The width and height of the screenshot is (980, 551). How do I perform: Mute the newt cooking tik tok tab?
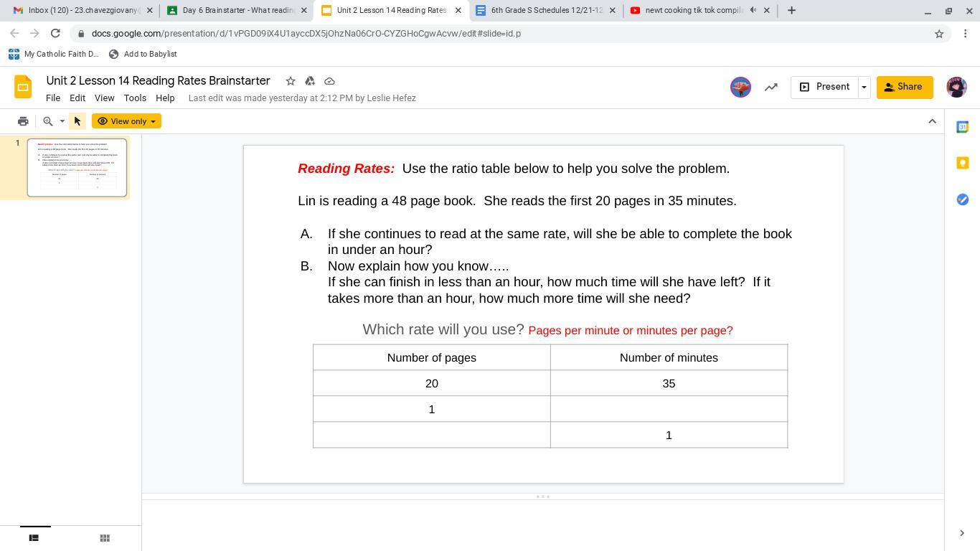[753, 11]
